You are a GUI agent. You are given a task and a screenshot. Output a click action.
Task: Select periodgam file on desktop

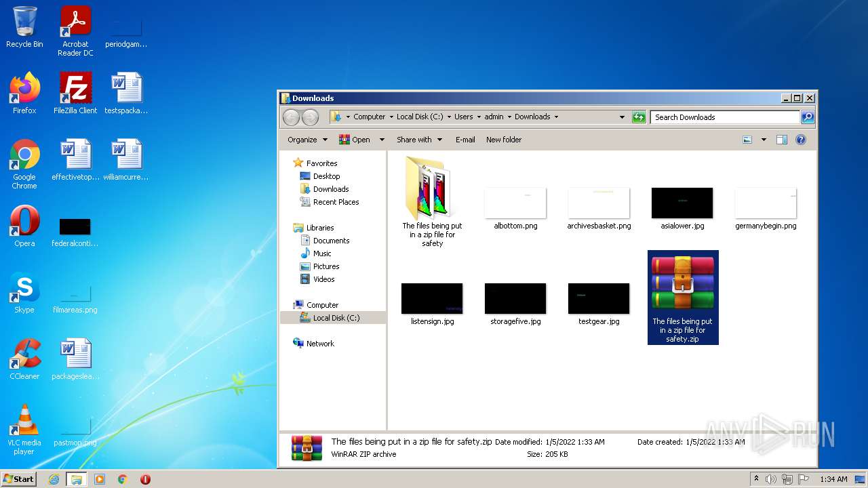[126, 32]
